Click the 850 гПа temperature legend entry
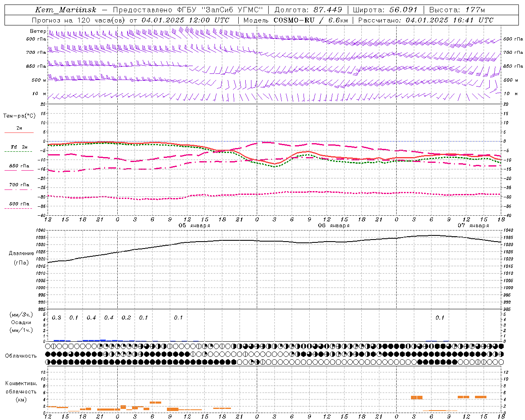The image size is (525, 420). click(19, 166)
